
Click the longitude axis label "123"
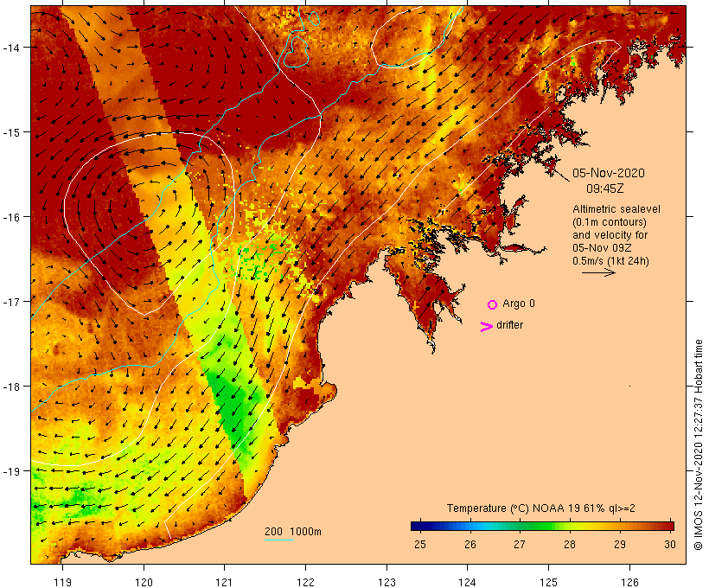coord(386,582)
